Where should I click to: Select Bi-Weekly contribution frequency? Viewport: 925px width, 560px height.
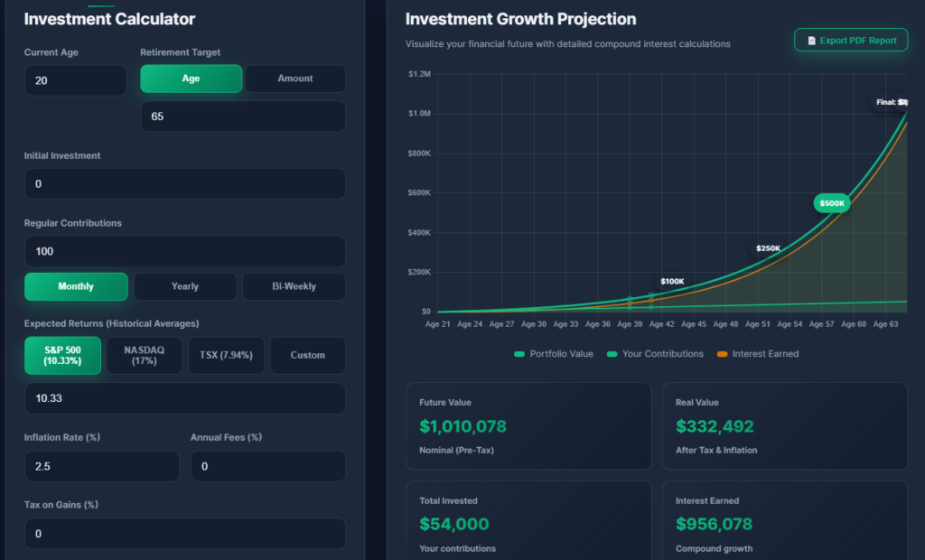coord(294,286)
